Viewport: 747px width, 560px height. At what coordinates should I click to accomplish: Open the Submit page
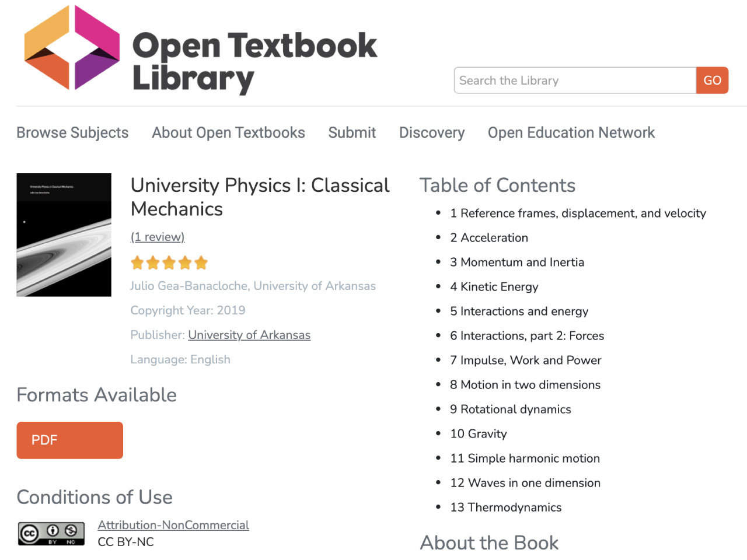click(352, 132)
